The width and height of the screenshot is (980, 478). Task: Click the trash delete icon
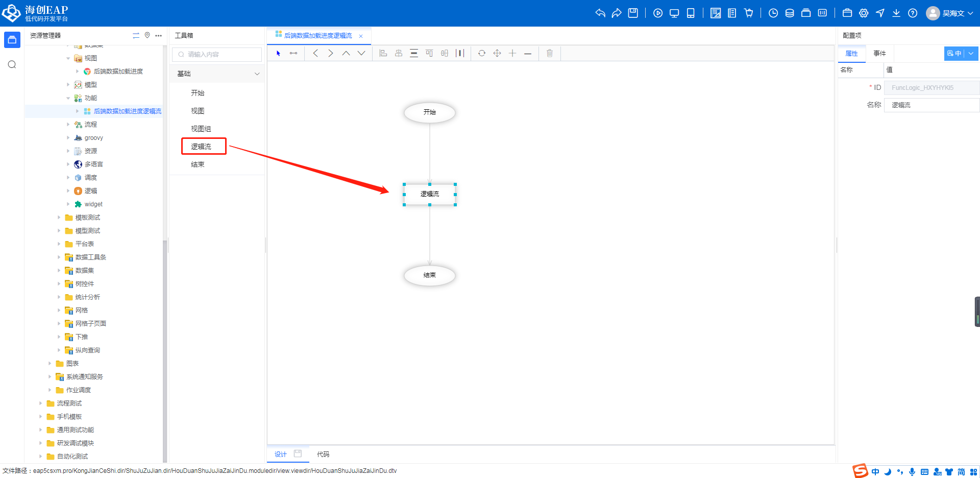[550, 53]
